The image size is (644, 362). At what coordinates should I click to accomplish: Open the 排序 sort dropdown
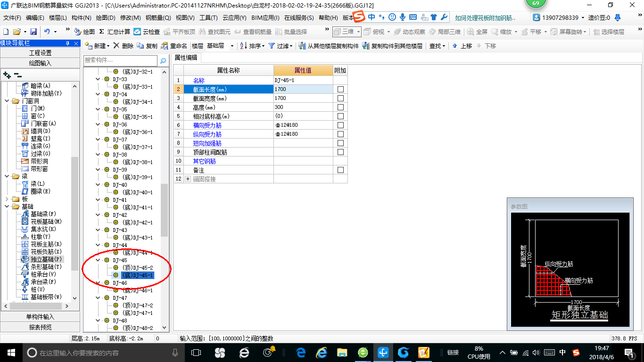pyautogui.click(x=253, y=46)
